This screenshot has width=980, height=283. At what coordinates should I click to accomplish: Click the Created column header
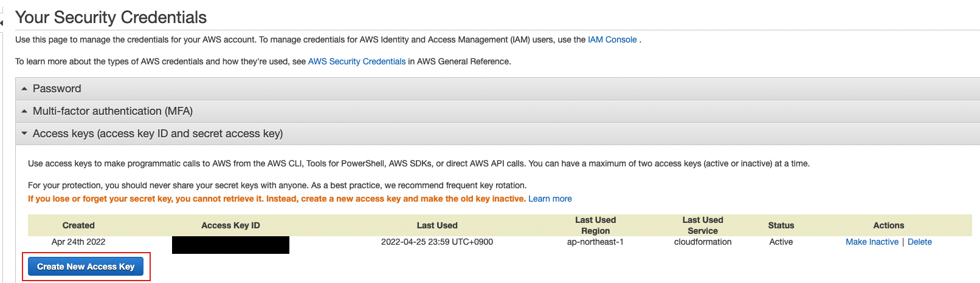click(x=78, y=225)
